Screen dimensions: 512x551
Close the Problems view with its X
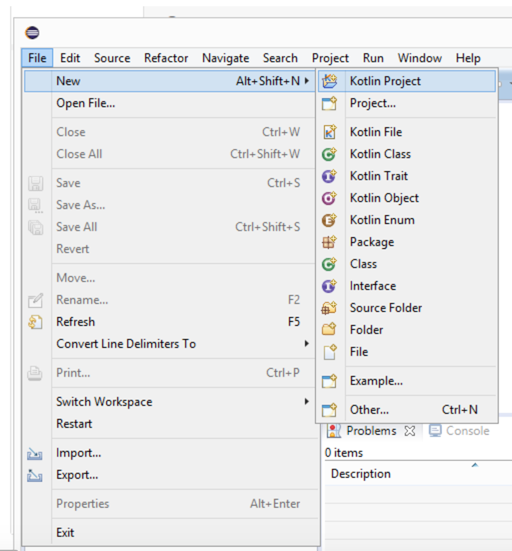410,431
